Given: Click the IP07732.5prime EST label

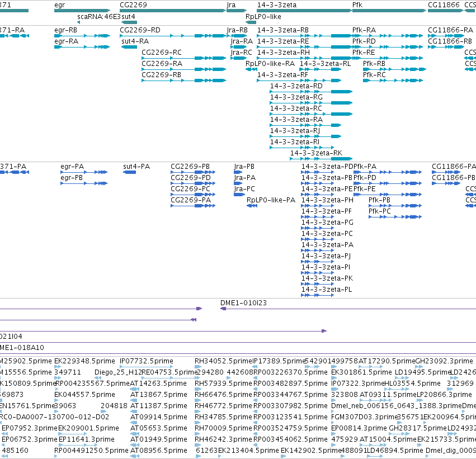Looking at the screenshot, I should [x=147, y=361].
